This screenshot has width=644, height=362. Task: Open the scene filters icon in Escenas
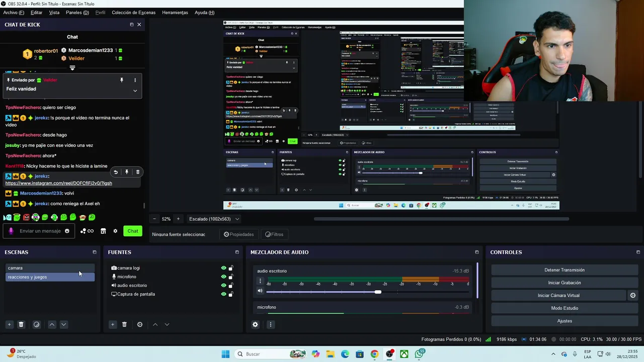click(36, 325)
